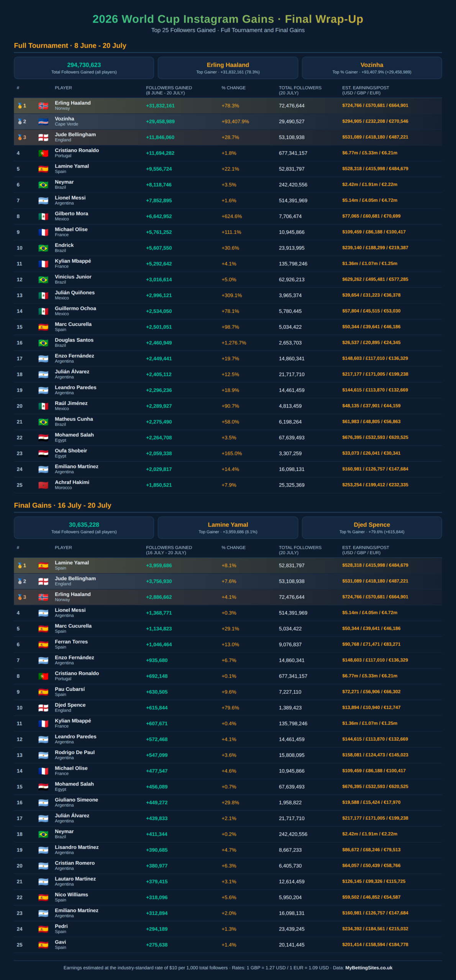Click the England flag next to Djed Spence
456x980 pixels.
tap(43, 708)
